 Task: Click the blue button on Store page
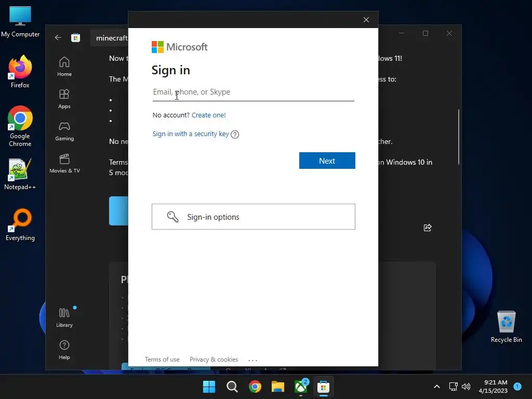point(118,211)
